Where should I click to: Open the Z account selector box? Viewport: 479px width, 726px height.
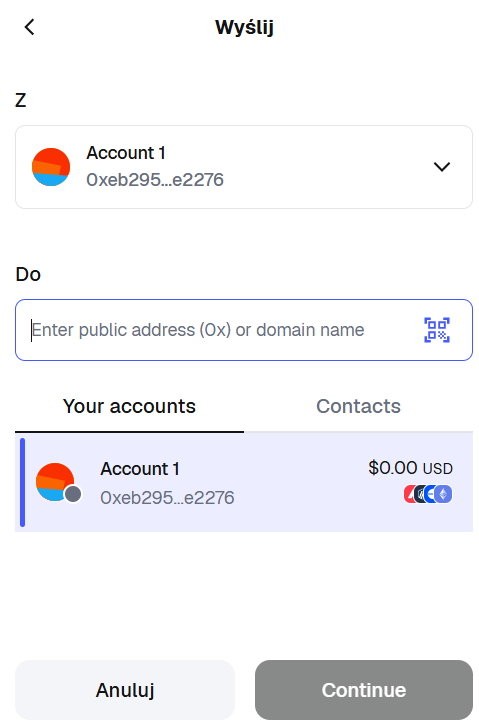click(x=244, y=167)
